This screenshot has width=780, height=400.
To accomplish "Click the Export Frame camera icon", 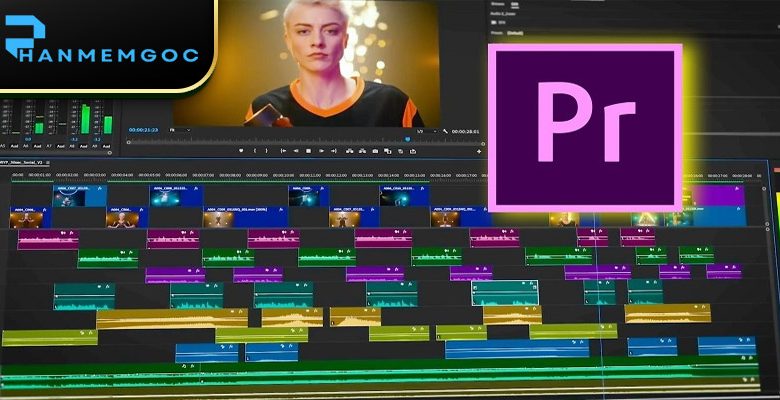I will pos(375,151).
